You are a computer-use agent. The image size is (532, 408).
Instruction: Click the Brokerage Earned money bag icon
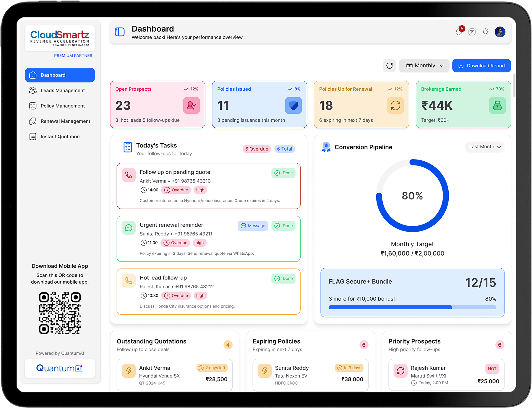point(497,105)
